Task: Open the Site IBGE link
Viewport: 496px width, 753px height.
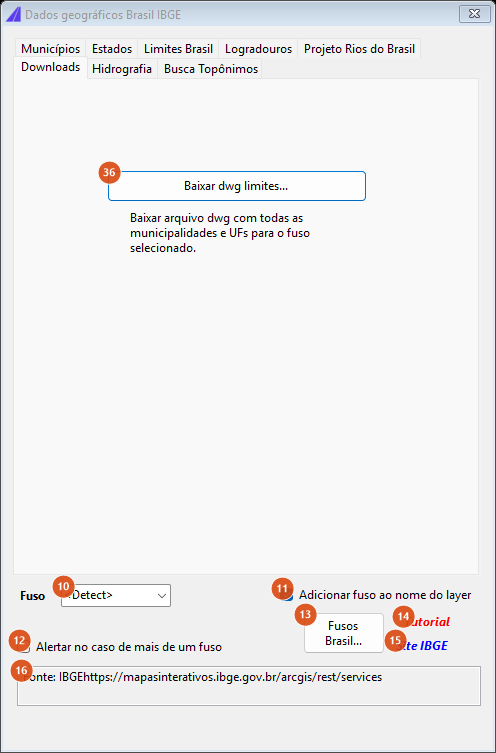Action: pos(423,646)
